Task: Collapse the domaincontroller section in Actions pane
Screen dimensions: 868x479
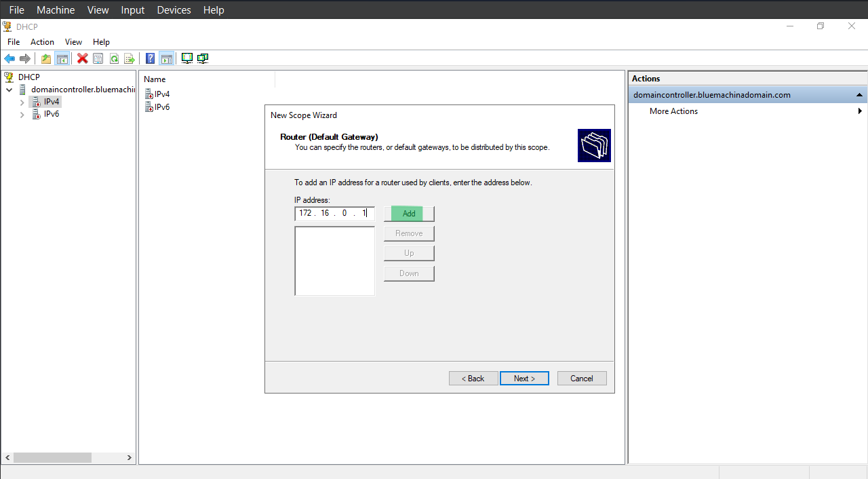Action: pos(859,95)
